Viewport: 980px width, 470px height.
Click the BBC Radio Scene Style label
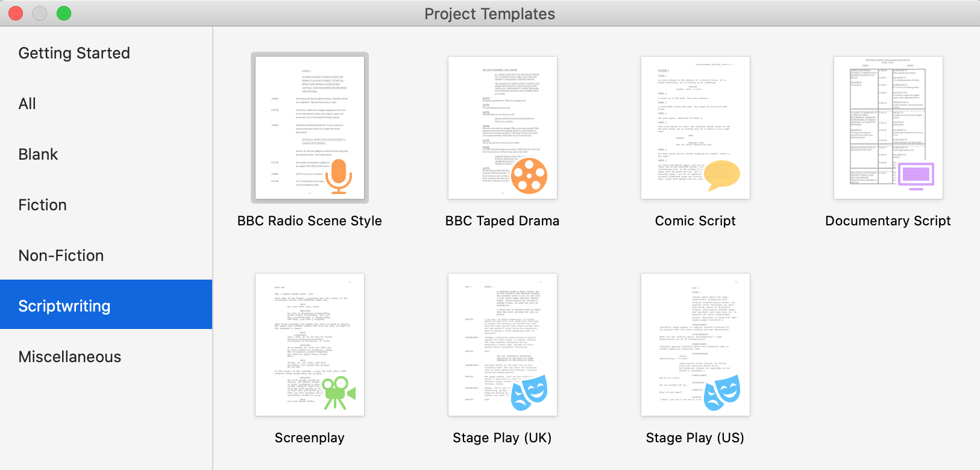pyautogui.click(x=310, y=221)
